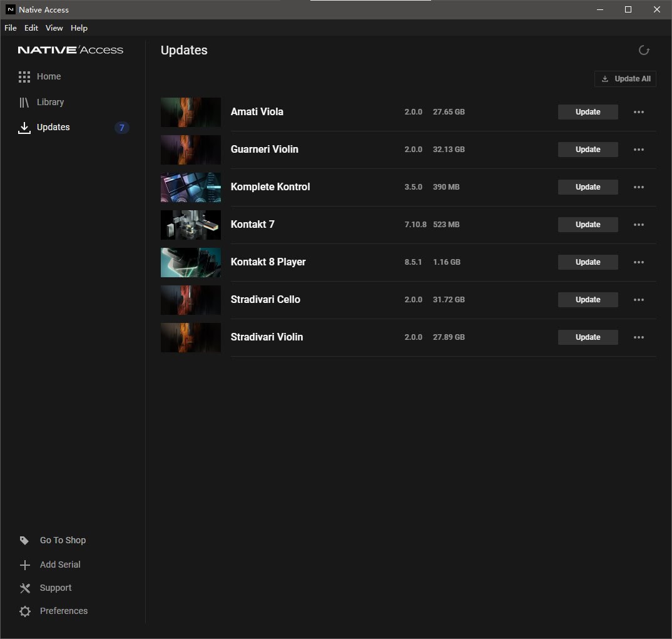Click the Go To Shop tag icon
Screen dimensions: 672x639
point(24,541)
